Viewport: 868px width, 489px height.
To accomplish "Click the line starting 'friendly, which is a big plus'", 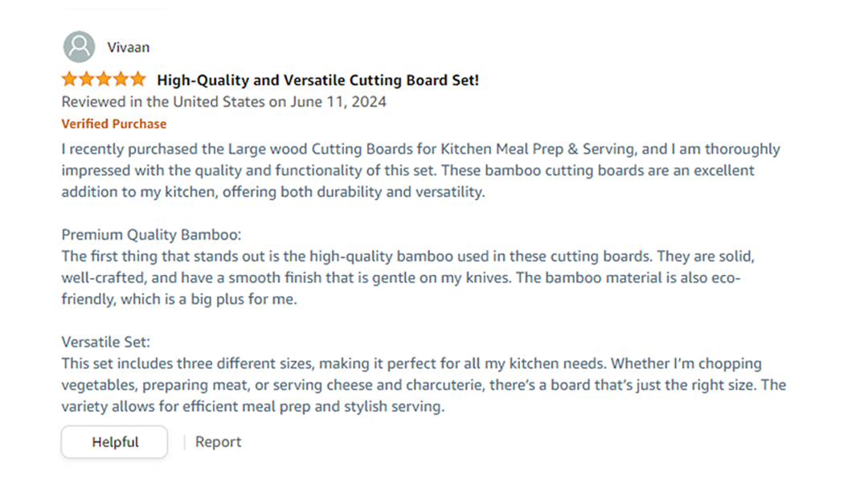I will click(179, 300).
